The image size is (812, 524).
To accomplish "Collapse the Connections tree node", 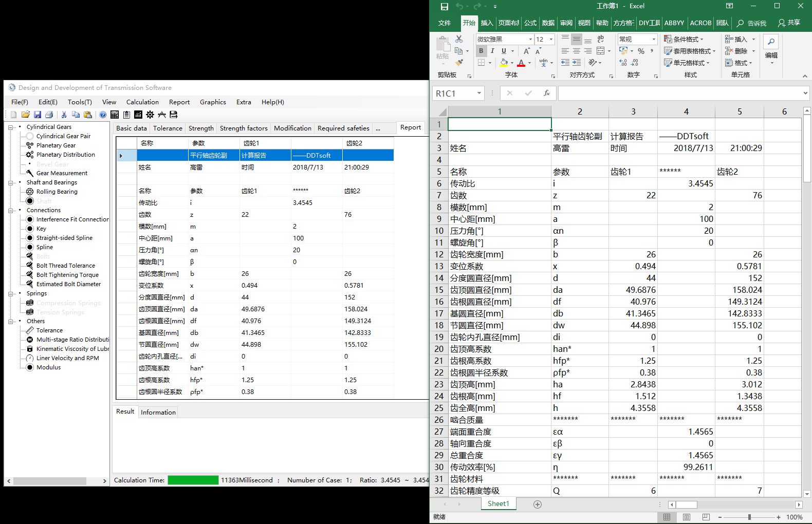I will tap(11, 210).
